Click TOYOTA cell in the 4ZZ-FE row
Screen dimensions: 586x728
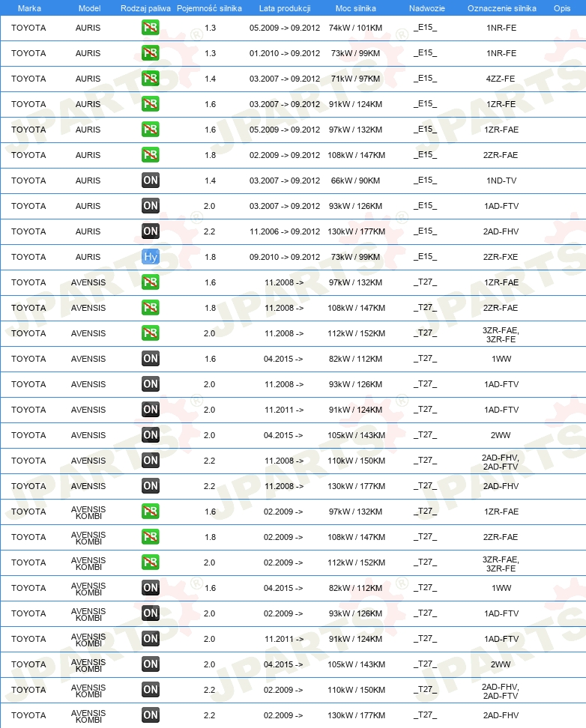pos(28,79)
